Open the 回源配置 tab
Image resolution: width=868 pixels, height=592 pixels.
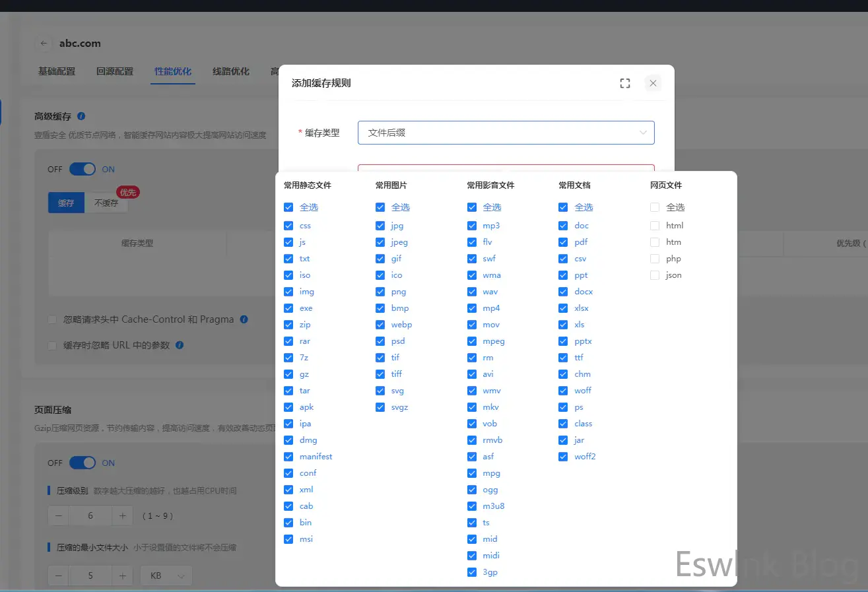(x=115, y=71)
